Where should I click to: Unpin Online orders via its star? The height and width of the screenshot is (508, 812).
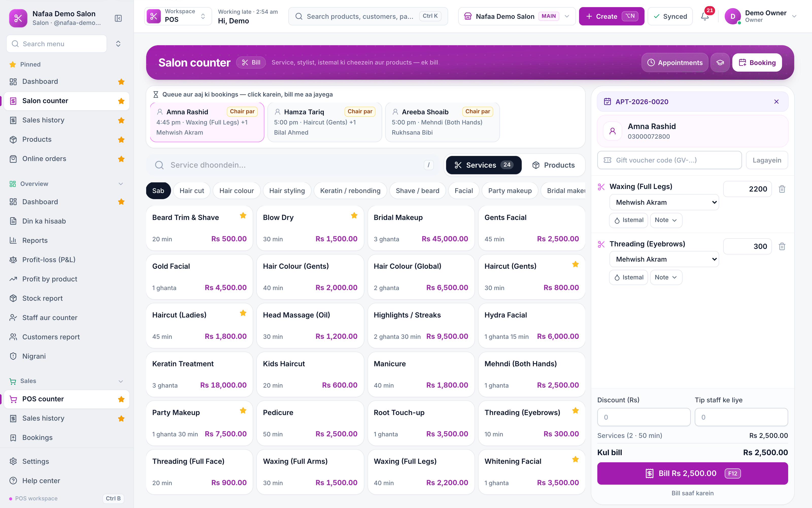(x=122, y=159)
